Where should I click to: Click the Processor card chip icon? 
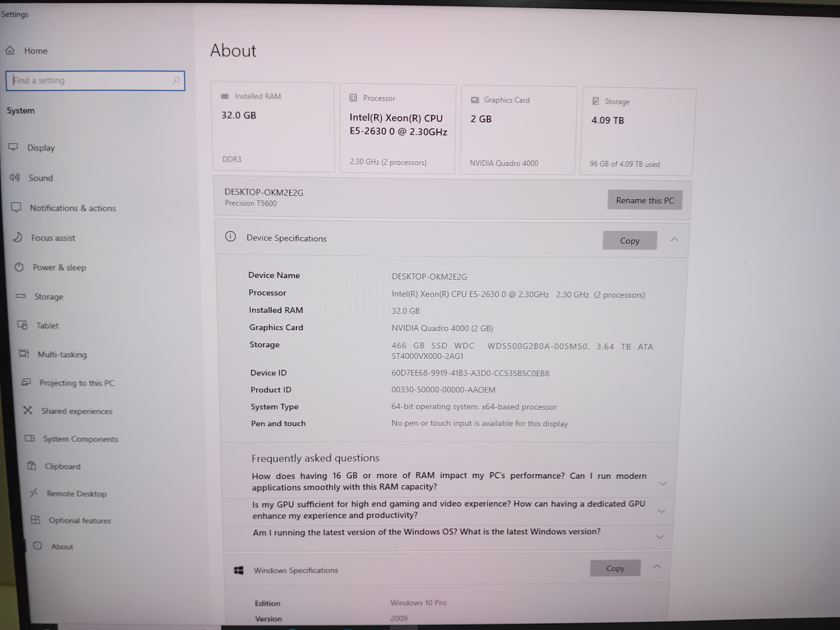(x=353, y=98)
